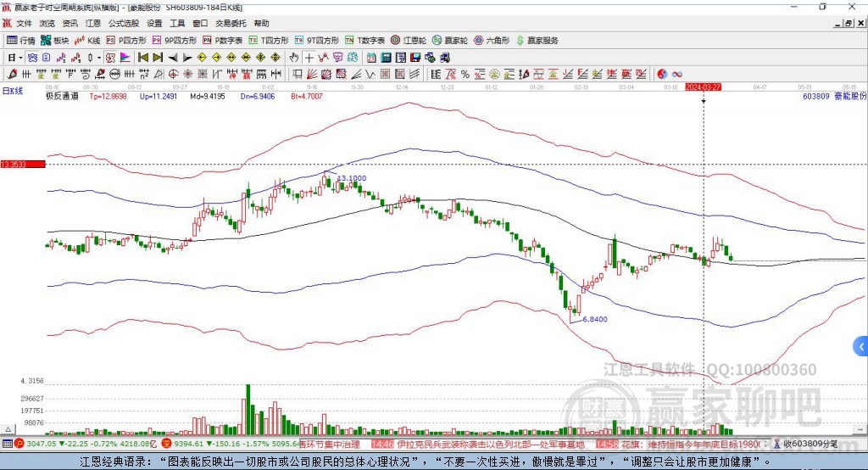Open the 帮助 menu
The image size is (868, 470).
click(x=261, y=23)
